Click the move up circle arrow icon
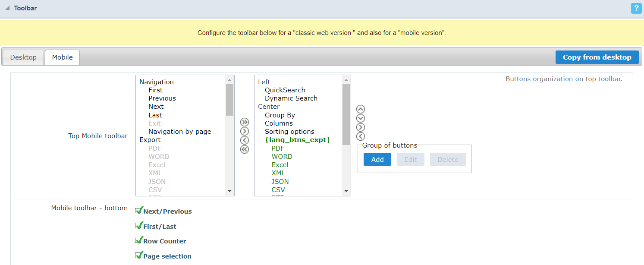Image resolution: width=644 pixels, height=265 pixels. (x=361, y=109)
